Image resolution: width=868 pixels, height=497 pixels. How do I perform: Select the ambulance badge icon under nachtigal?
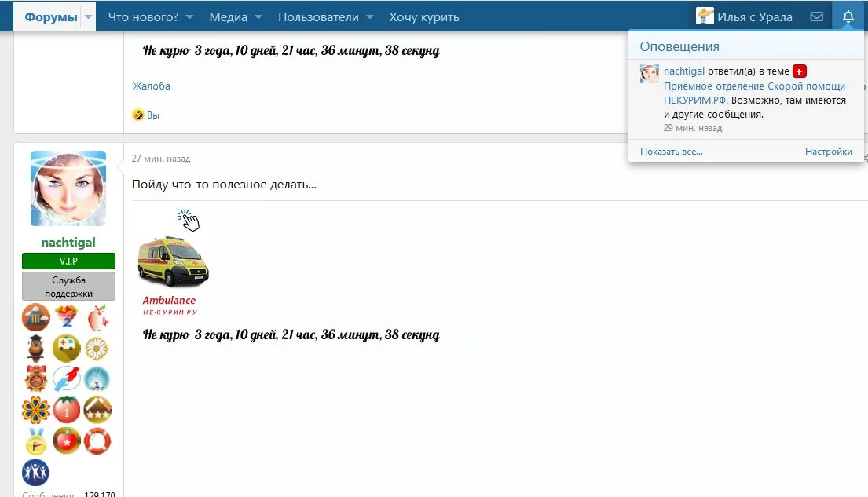[x=67, y=348]
